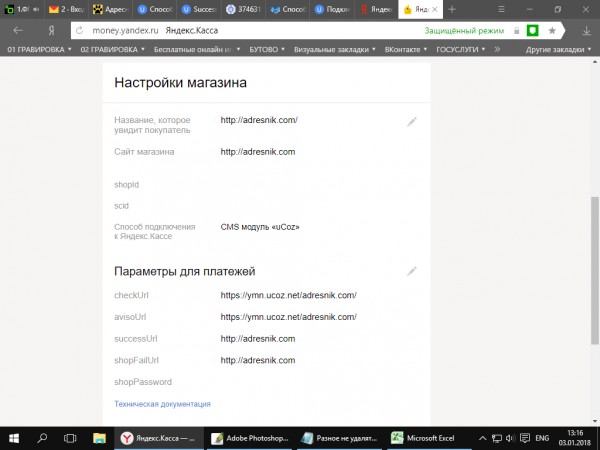Image resolution: width=600 pixels, height=450 pixels.
Task: Open the Windows Start menu
Action: [14, 438]
